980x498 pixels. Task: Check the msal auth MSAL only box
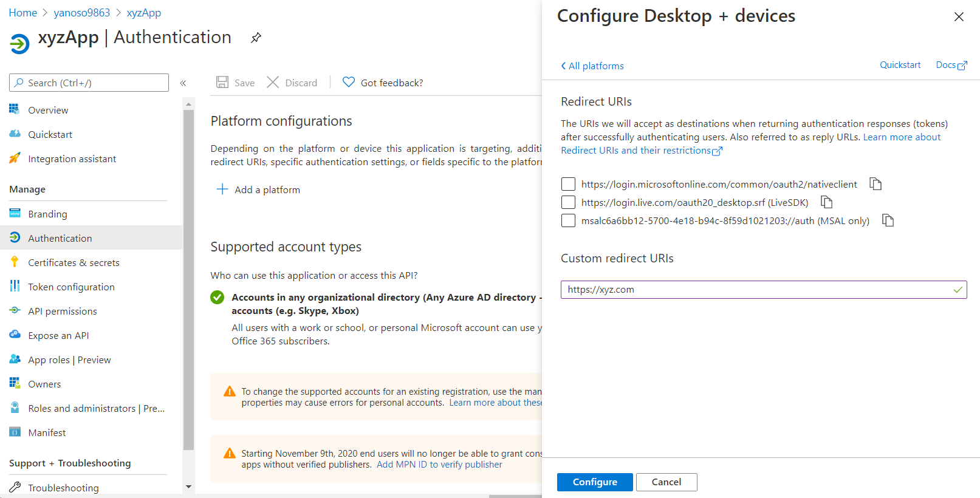tap(568, 220)
